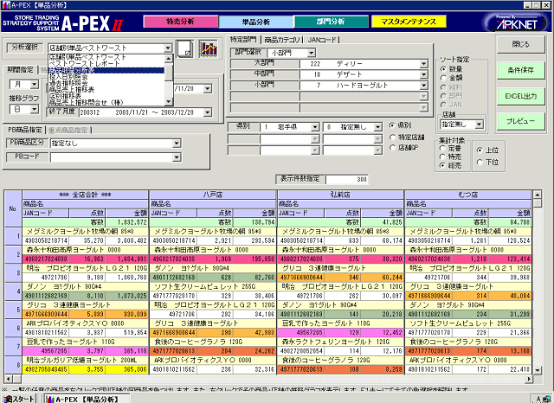Click the A-PEX【単品分析】 taskbar button
554x403 pixels.
click(87, 399)
